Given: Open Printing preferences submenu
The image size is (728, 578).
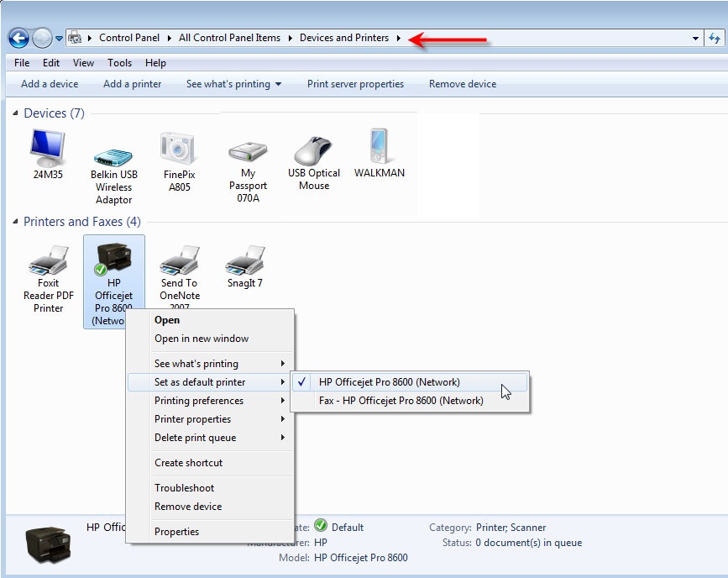Looking at the screenshot, I should click(211, 401).
